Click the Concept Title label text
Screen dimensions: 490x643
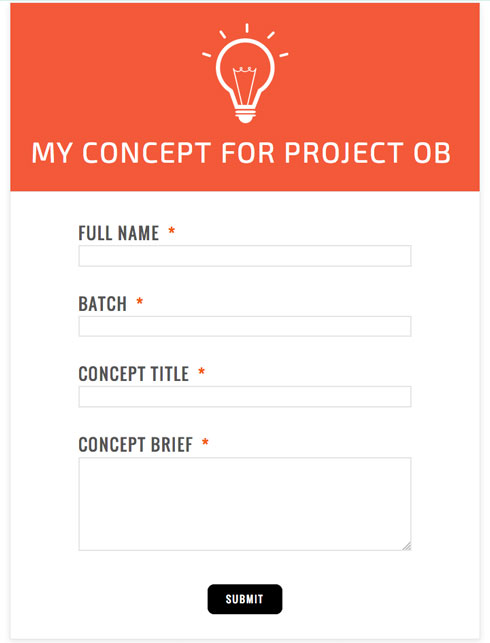(134, 374)
